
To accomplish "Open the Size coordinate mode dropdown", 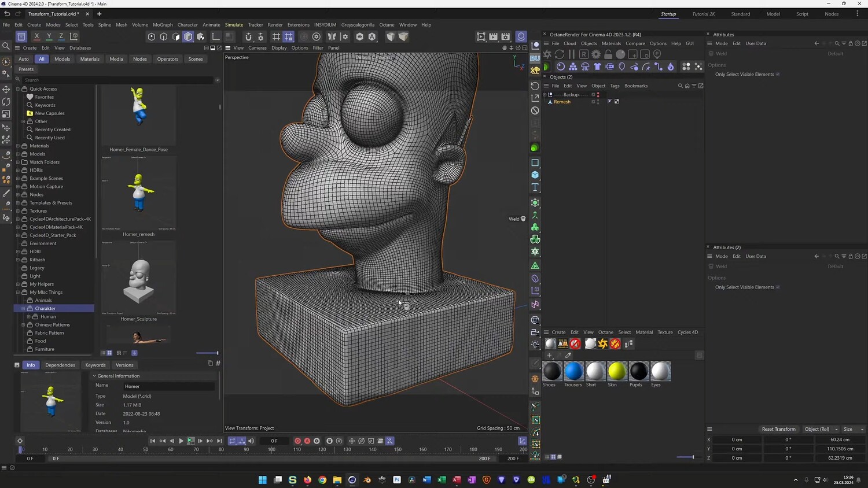I will coord(853,429).
